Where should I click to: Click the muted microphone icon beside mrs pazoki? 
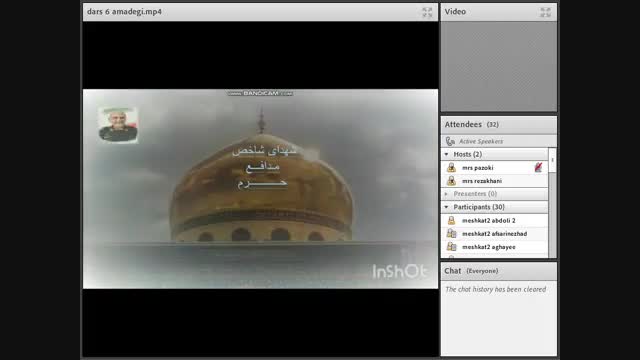[x=538, y=167]
